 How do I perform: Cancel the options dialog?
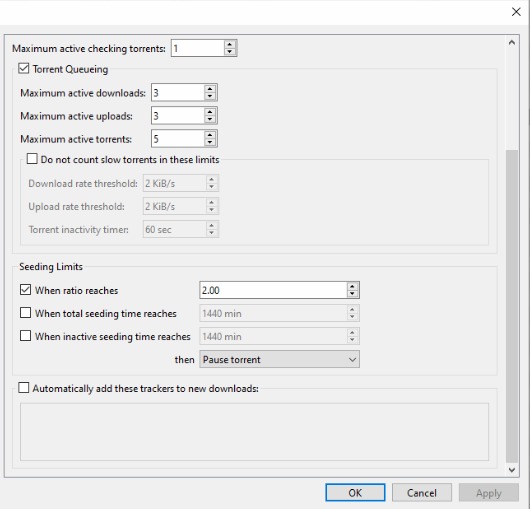pyautogui.click(x=421, y=493)
